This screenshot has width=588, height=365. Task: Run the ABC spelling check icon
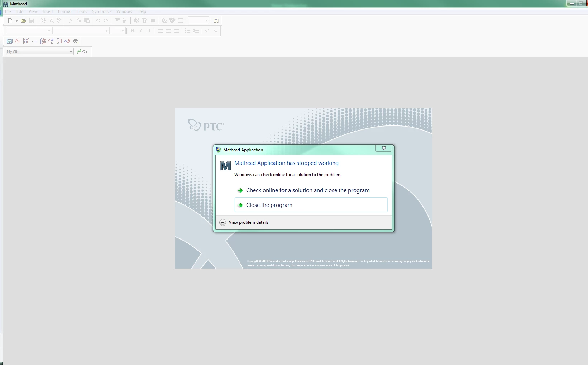(59, 20)
